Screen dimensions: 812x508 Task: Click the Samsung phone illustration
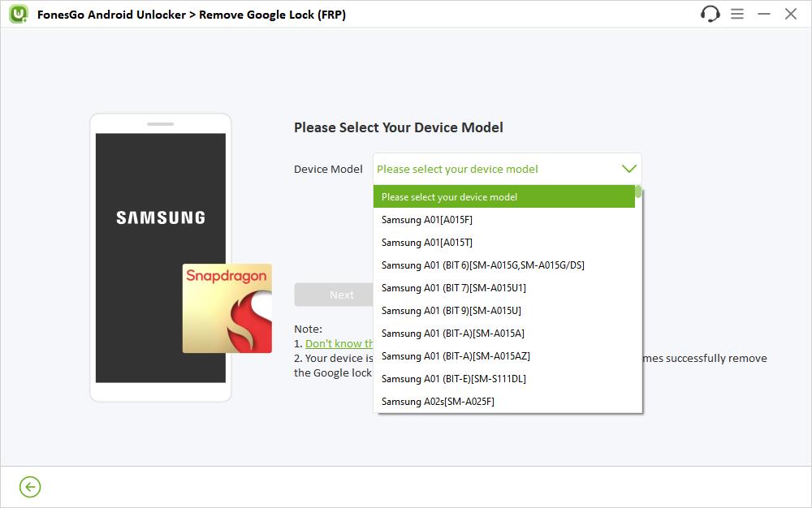(x=161, y=257)
